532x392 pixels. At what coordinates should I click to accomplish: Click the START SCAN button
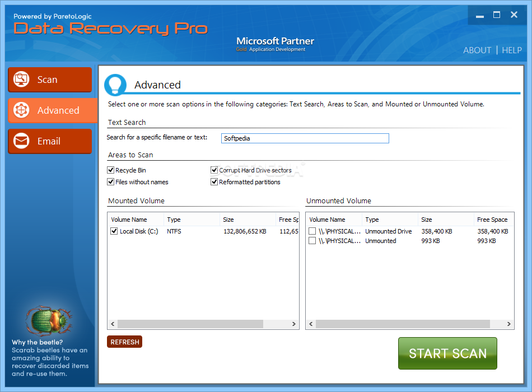(447, 353)
